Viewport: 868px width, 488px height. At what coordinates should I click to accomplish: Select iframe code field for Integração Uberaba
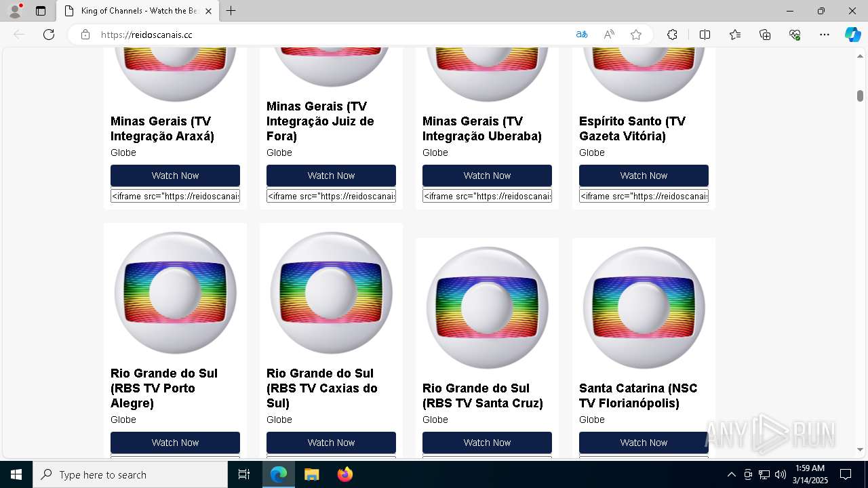coord(487,196)
